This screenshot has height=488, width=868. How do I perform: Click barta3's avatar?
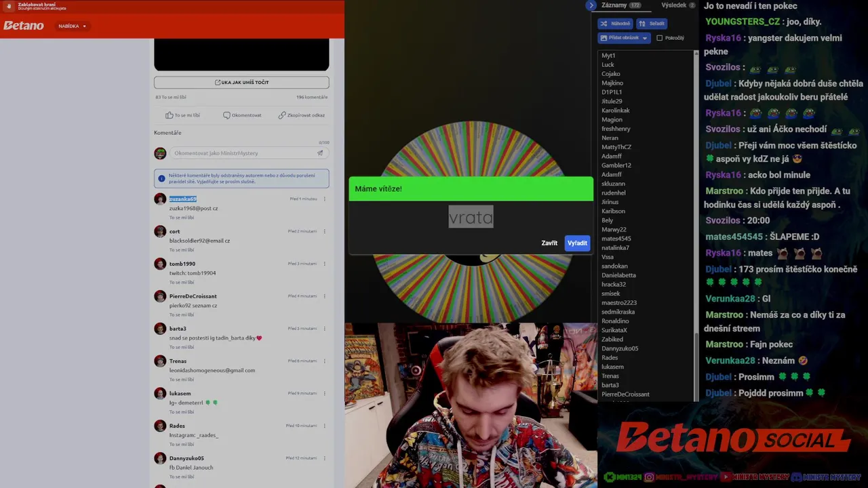point(160,329)
